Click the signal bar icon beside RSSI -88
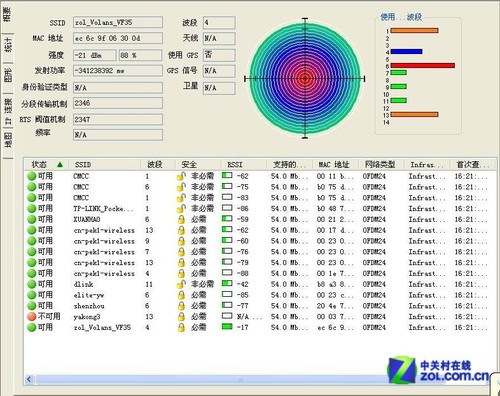500x396 pixels. pos(227,273)
